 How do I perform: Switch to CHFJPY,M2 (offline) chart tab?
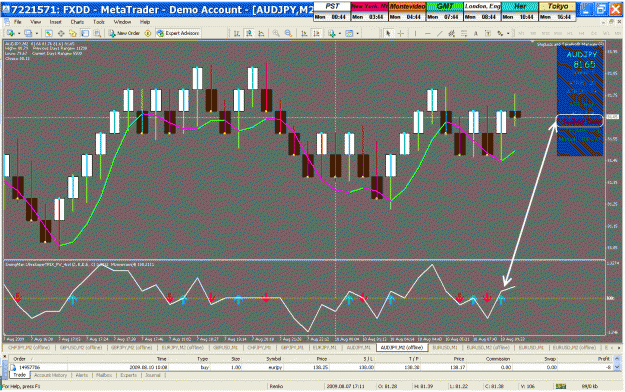tap(29, 348)
